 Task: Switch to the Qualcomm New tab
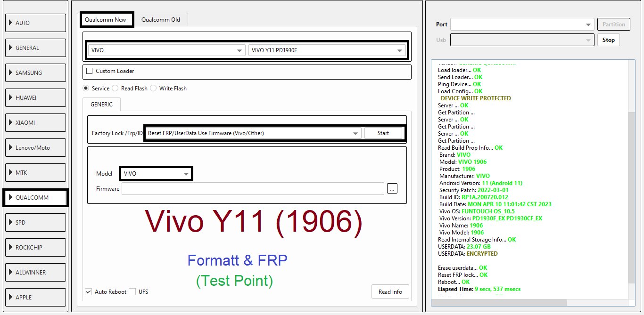click(106, 20)
